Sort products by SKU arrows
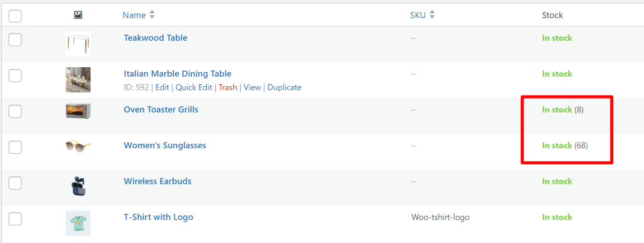 click(431, 15)
